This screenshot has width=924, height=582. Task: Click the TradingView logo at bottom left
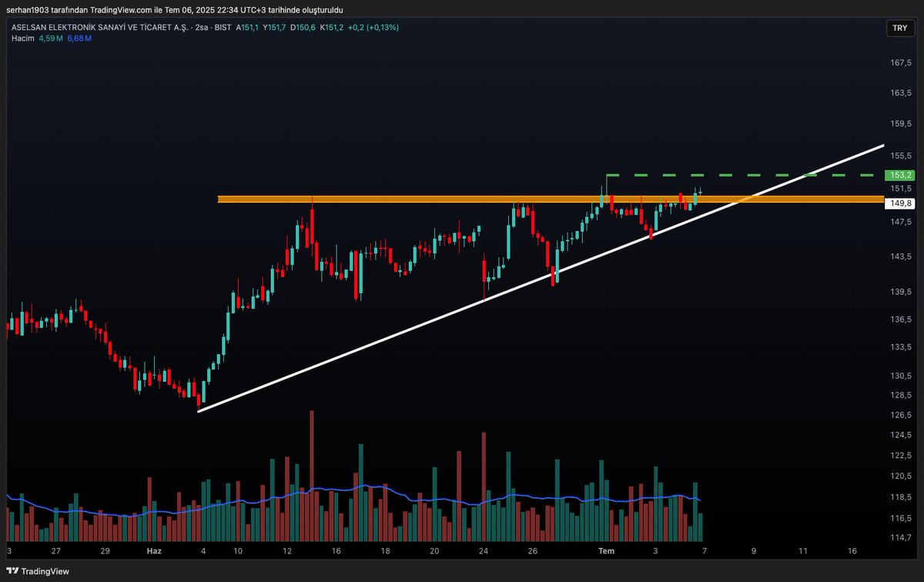point(37,571)
